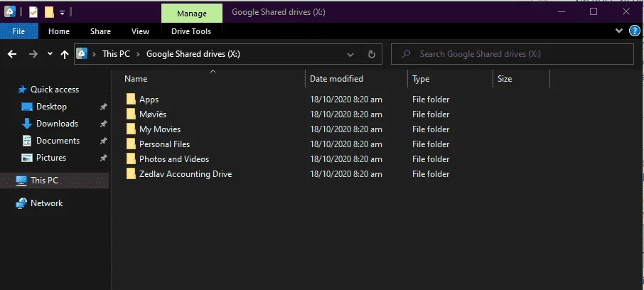Click the Search Google Shared drives field
The image size is (644, 290).
pos(512,54)
